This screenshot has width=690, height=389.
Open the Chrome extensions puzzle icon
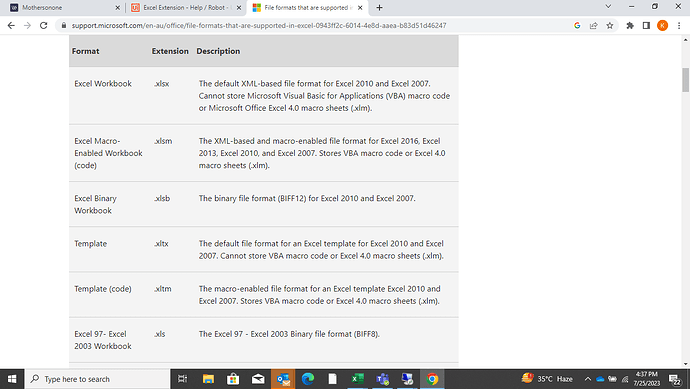coord(630,26)
